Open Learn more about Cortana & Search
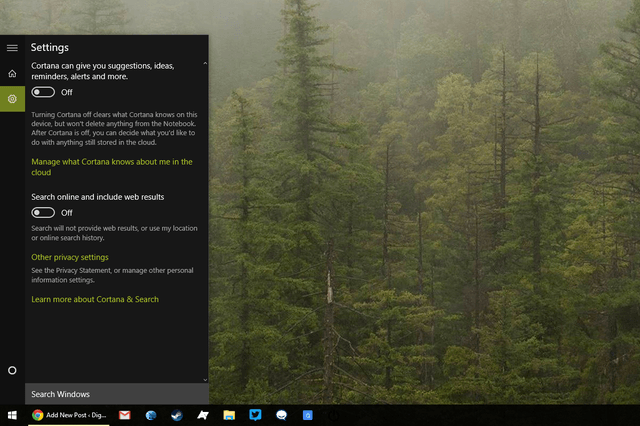 click(95, 300)
